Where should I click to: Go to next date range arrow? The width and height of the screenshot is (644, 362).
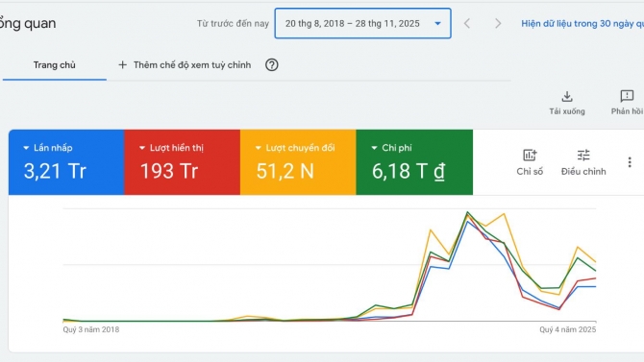[498, 23]
